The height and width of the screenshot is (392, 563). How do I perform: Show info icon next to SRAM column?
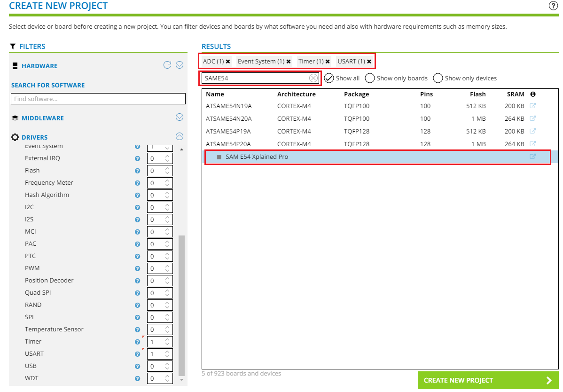point(533,94)
